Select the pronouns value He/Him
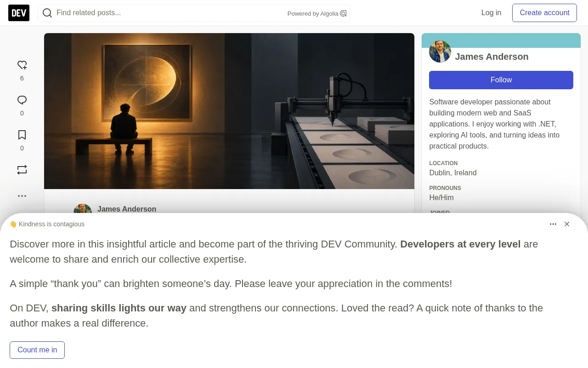The height and width of the screenshot is (368, 588). point(441,198)
